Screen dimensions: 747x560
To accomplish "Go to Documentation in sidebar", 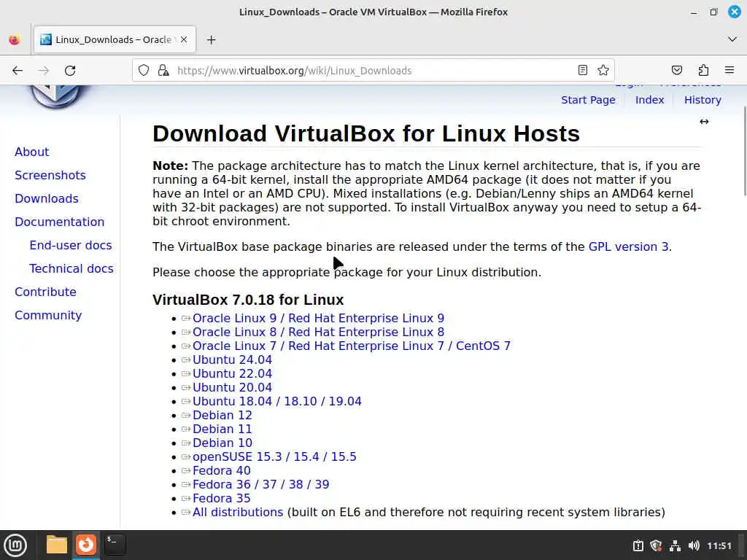I will [60, 222].
